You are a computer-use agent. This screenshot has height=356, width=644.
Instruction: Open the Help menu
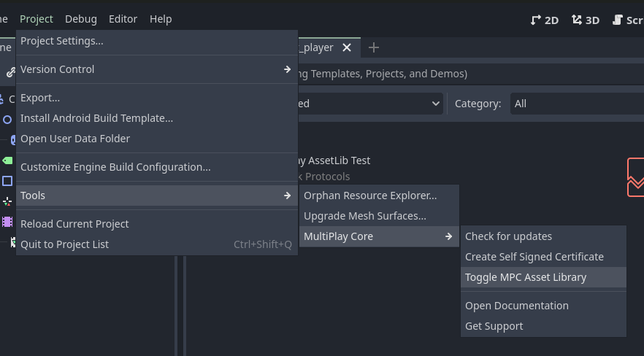pos(161,19)
